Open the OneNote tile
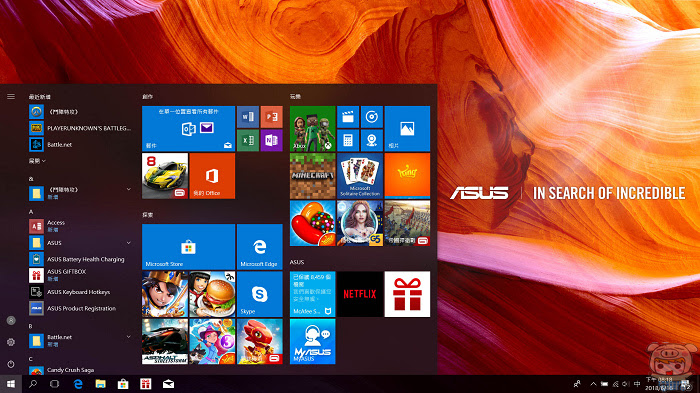The height and width of the screenshot is (393, 700). [x=271, y=140]
